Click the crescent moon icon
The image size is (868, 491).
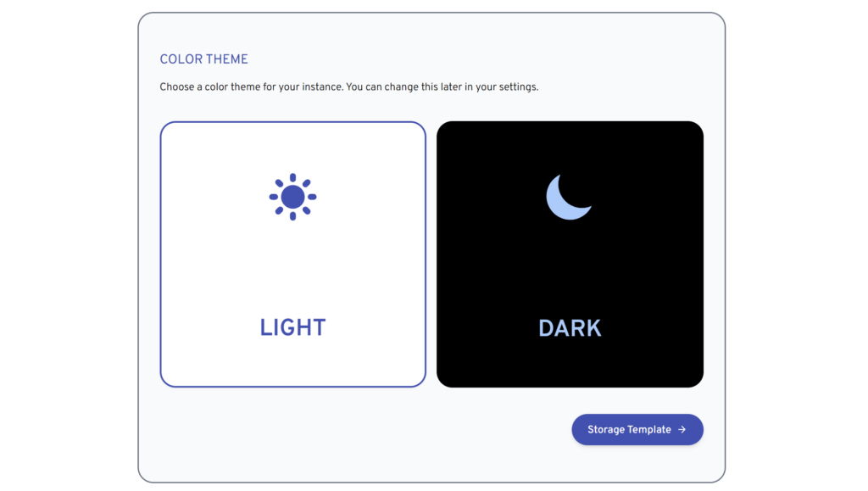click(x=567, y=197)
